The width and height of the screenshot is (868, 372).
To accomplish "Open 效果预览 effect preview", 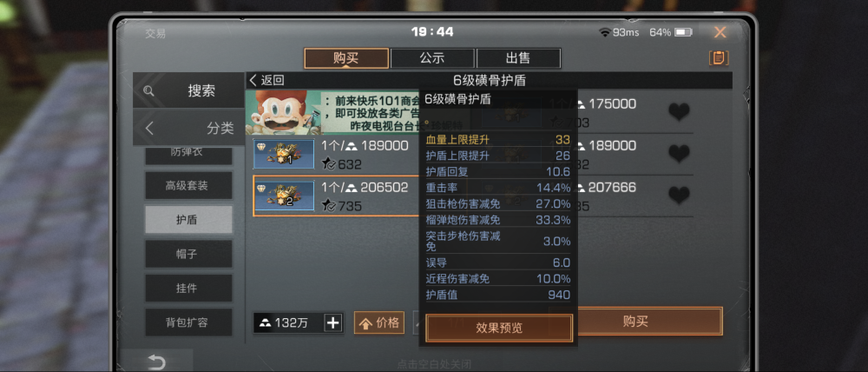I will pos(499,329).
